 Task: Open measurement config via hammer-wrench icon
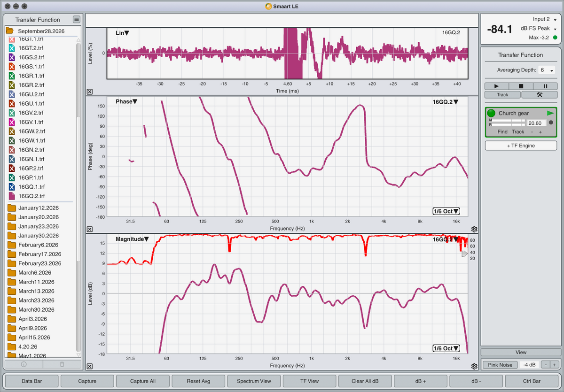tap(539, 94)
